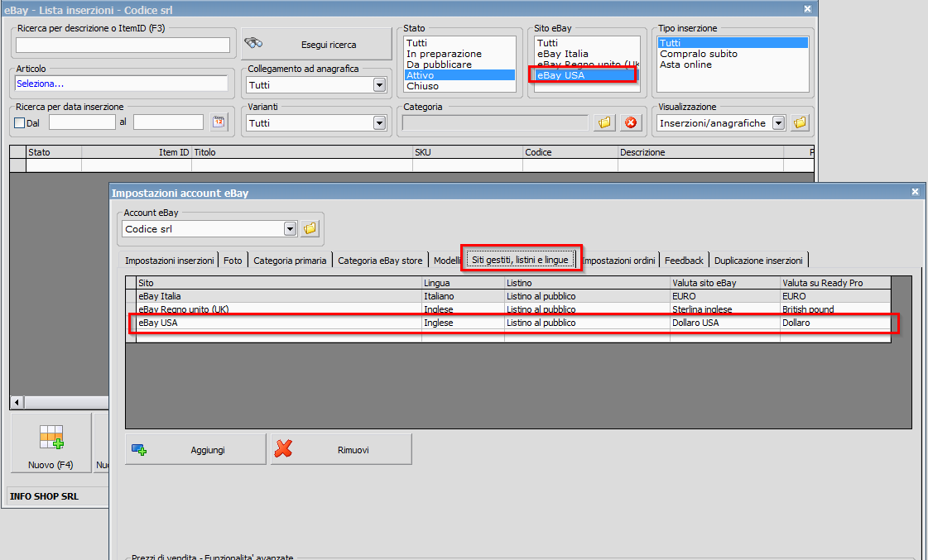Select eBay Italia in Sito eBay list
The height and width of the screenshot is (560, 928).
(x=587, y=54)
